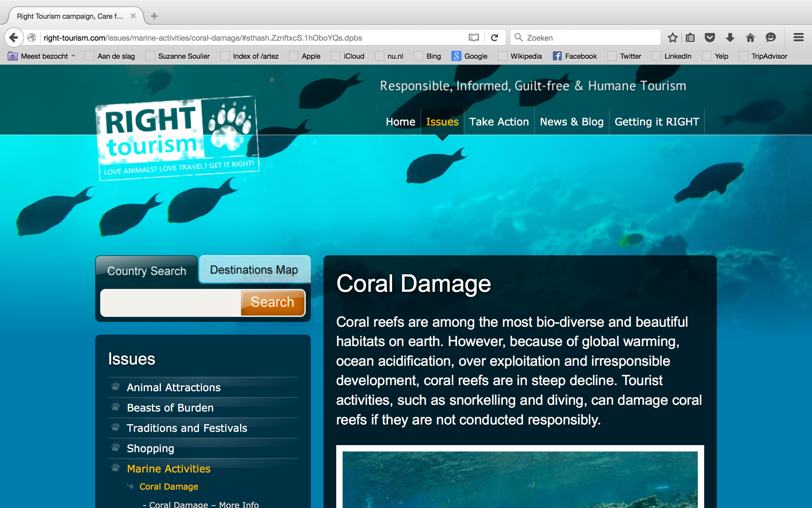
Task: Open a new tab with plus button
Action: 154,16
